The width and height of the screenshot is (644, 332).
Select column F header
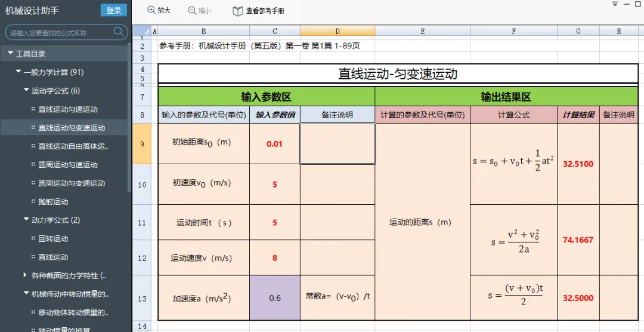(x=514, y=31)
